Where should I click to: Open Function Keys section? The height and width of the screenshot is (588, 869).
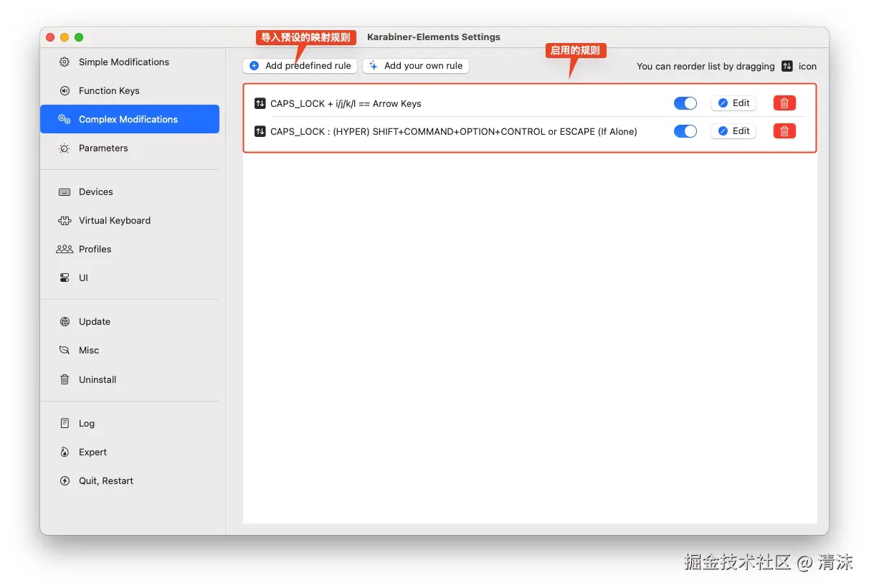(130, 90)
